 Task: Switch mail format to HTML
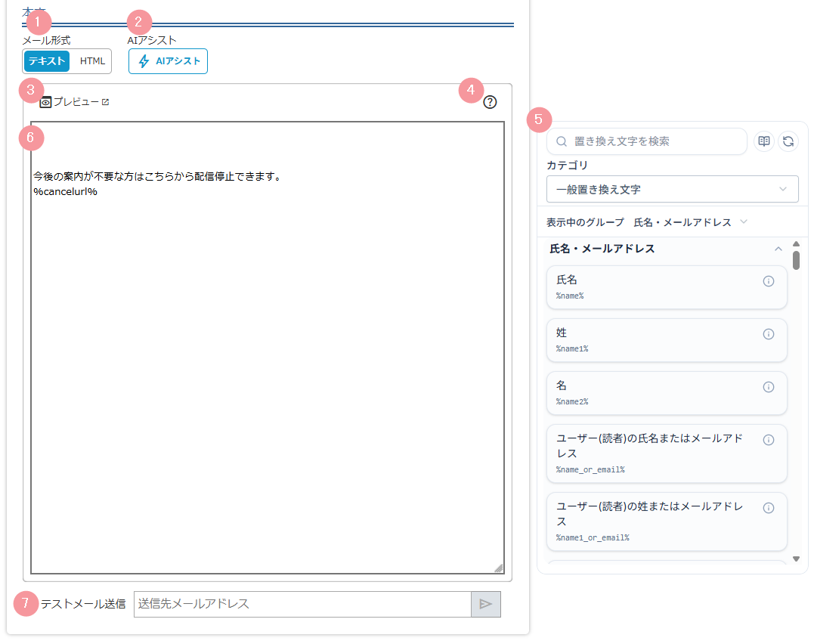click(x=92, y=61)
